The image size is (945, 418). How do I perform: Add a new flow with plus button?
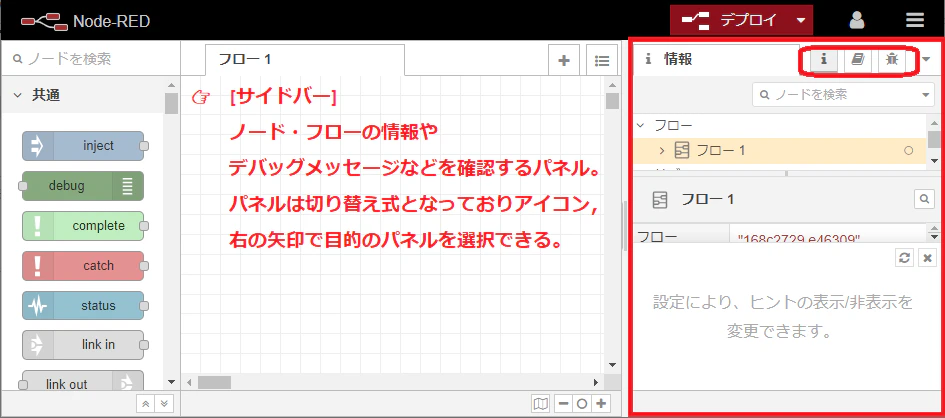point(564,60)
